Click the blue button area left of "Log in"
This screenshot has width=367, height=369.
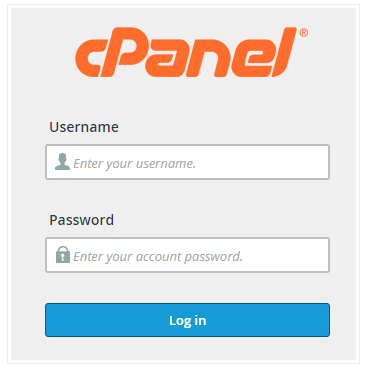pyautogui.click(x=107, y=320)
